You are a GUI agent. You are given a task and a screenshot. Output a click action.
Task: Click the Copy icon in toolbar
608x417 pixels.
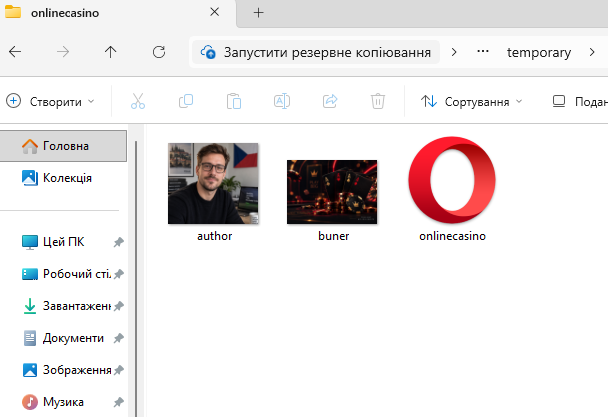click(186, 101)
